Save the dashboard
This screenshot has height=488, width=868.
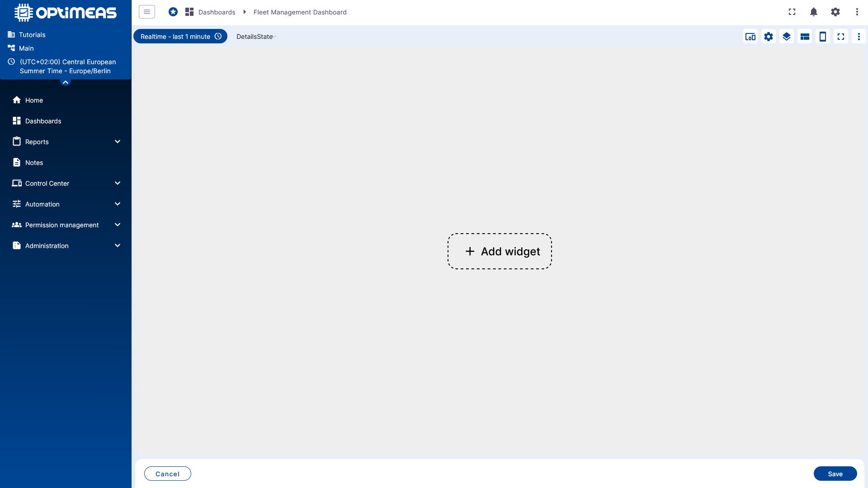[835, 474]
